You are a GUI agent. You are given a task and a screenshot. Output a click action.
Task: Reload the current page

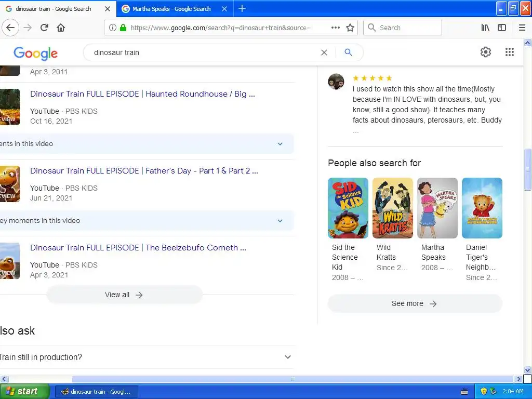click(x=44, y=28)
